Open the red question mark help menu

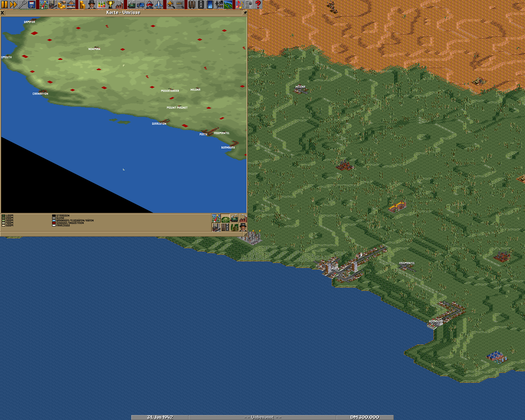coord(258,5)
